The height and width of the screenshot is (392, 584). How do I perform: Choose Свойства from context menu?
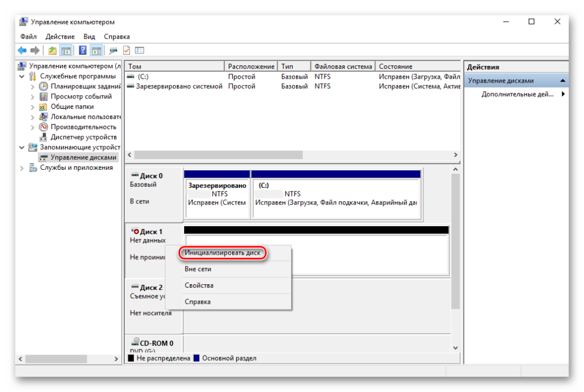(x=228, y=285)
